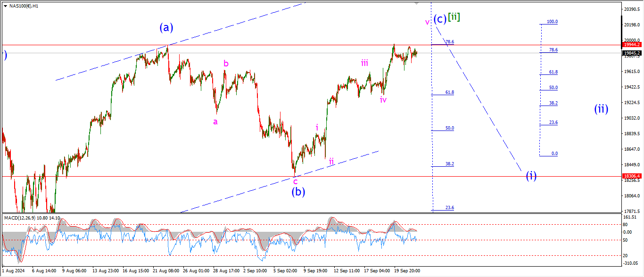Click the red 18306.4 price label
This screenshot has height=277, width=644.
click(631, 176)
